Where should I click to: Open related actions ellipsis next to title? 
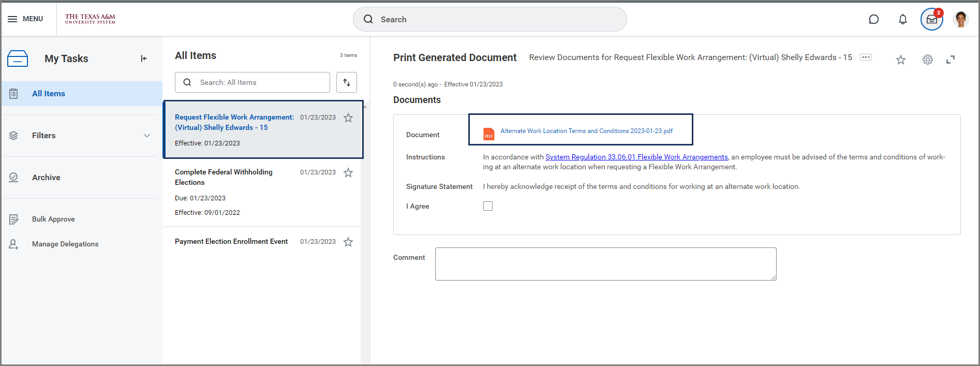click(x=866, y=57)
